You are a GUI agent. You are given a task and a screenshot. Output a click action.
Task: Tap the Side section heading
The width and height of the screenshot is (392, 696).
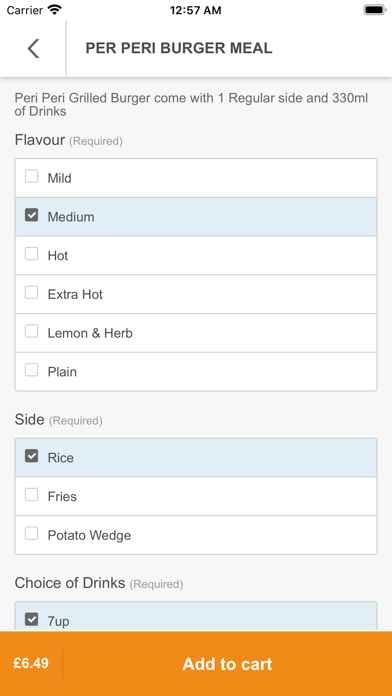29,419
